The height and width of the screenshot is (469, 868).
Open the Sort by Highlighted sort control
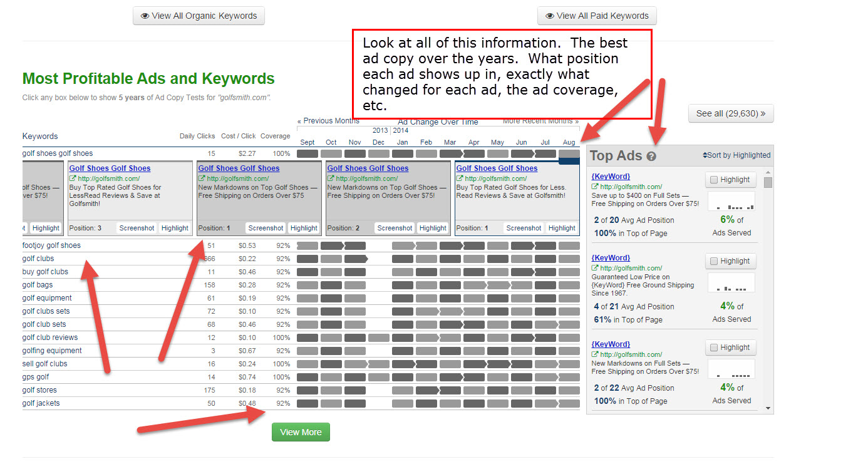[736, 155]
